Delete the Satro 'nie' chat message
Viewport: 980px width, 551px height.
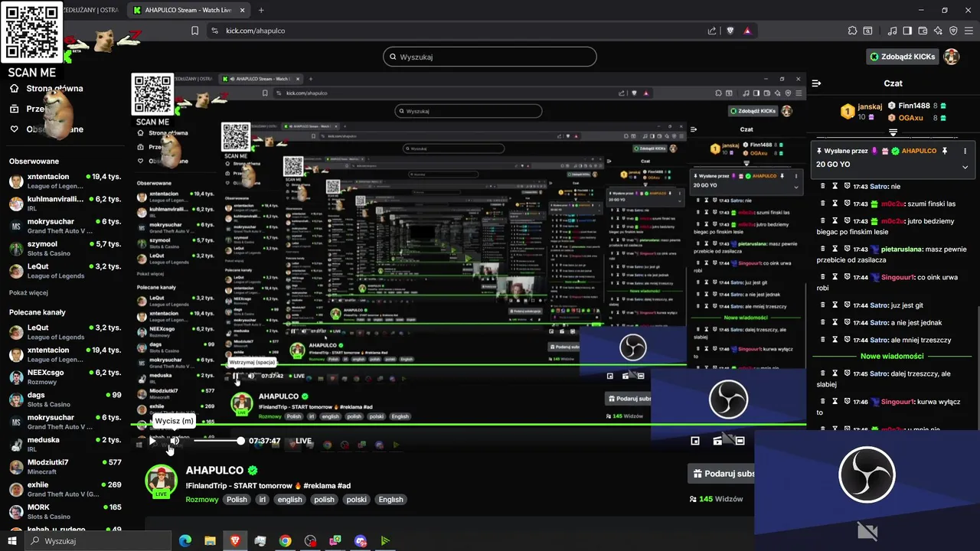(x=823, y=186)
